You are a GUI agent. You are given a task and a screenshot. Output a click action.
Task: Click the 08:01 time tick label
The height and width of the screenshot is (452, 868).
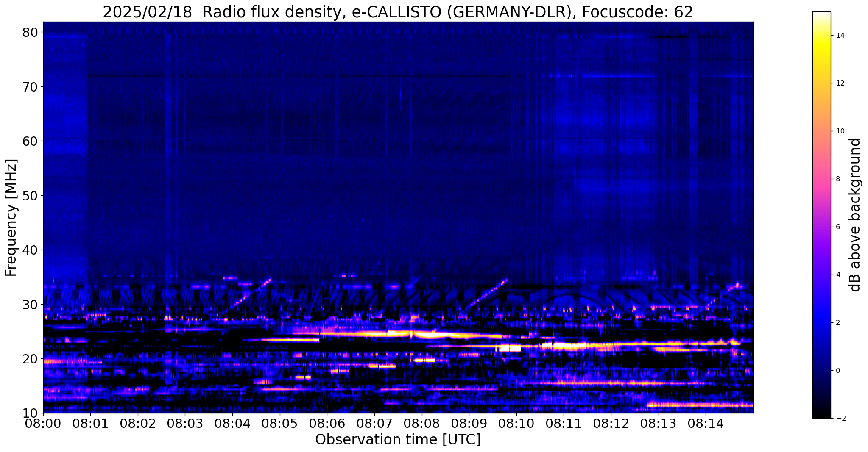(90, 423)
